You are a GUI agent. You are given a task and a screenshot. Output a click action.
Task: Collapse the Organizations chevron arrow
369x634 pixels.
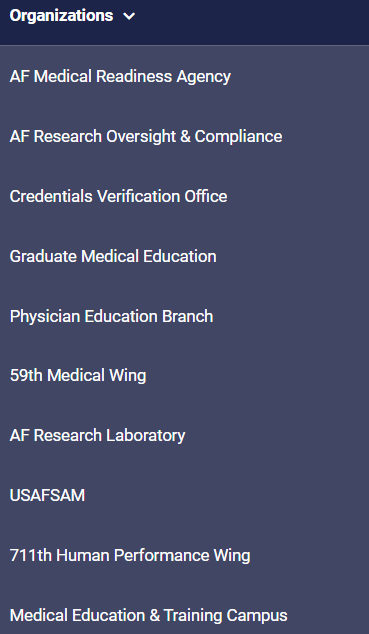click(129, 16)
